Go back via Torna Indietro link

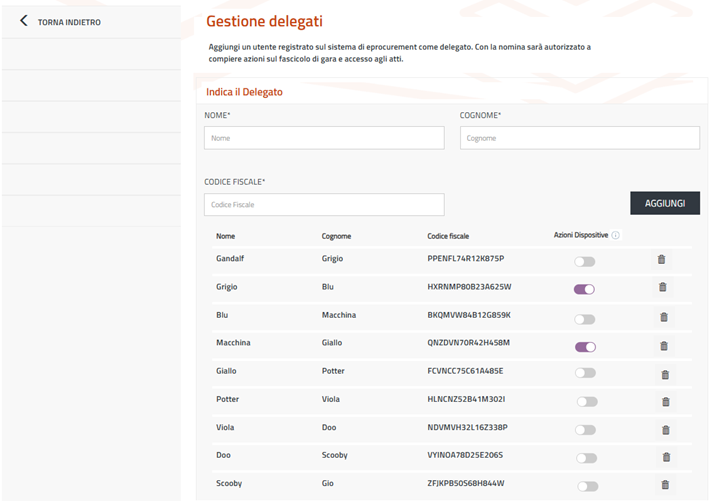[68, 22]
